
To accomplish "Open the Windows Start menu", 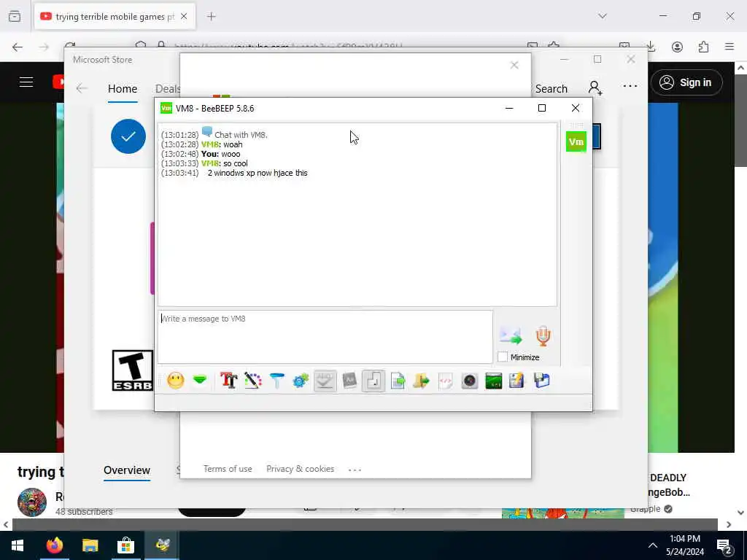I will coord(18,545).
